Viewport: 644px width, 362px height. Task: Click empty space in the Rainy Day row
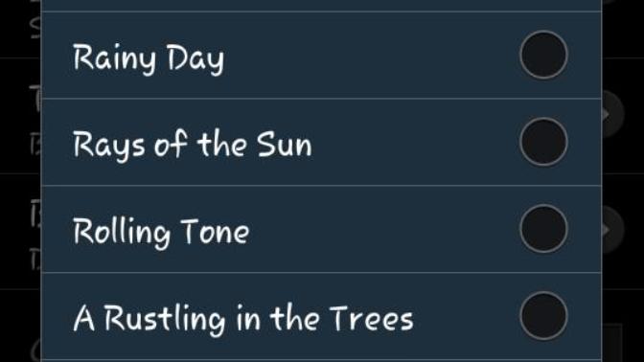370,56
